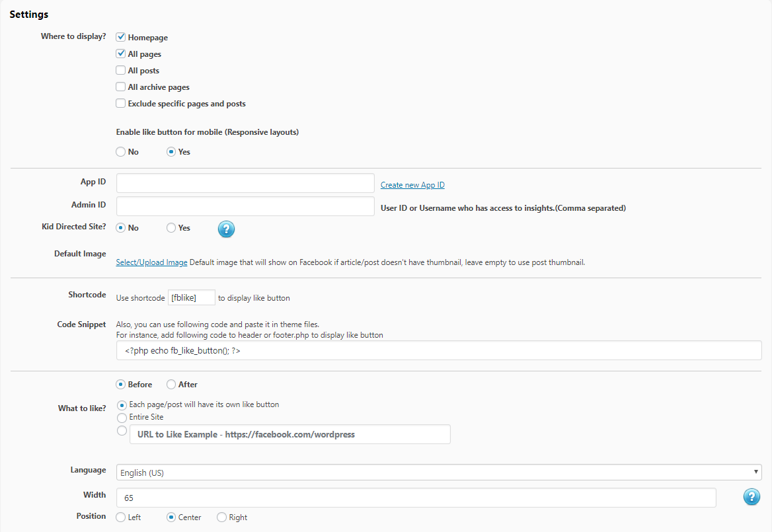Click the 'Default Image' label
This screenshot has height=532, width=772.
point(80,254)
